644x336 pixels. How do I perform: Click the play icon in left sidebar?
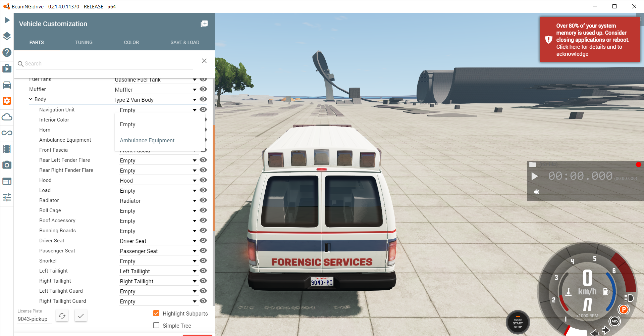pyautogui.click(x=7, y=20)
